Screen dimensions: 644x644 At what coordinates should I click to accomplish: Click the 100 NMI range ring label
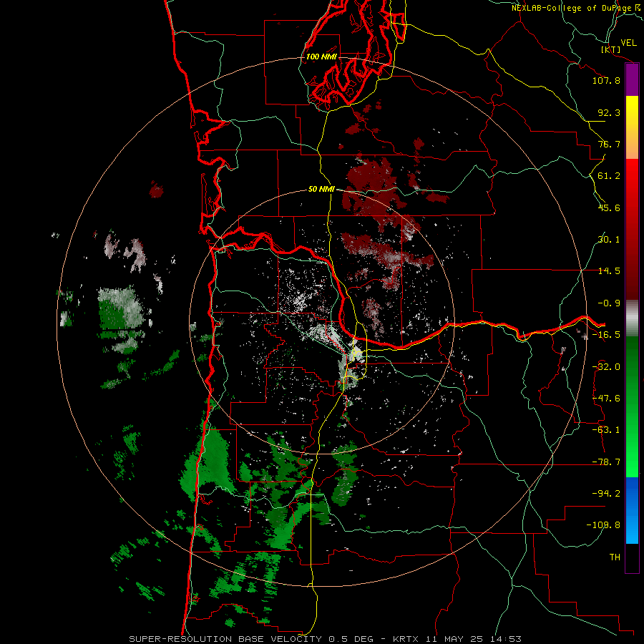[x=321, y=57]
